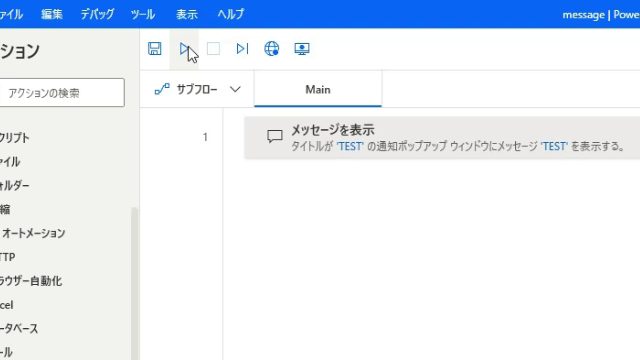Run the flow with the play icon
640x360 pixels.
coord(184,49)
